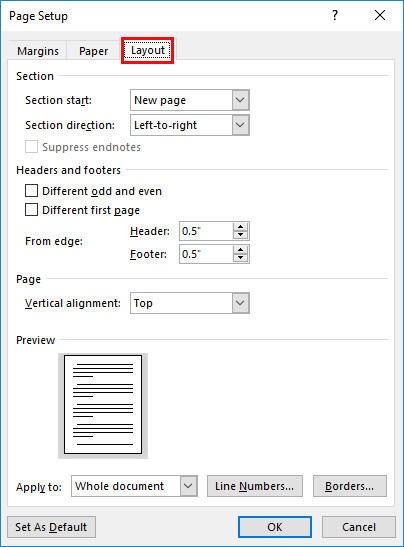Open the Vertical alignment dropdown
The width and height of the screenshot is (404, 547).
point(190,303)
